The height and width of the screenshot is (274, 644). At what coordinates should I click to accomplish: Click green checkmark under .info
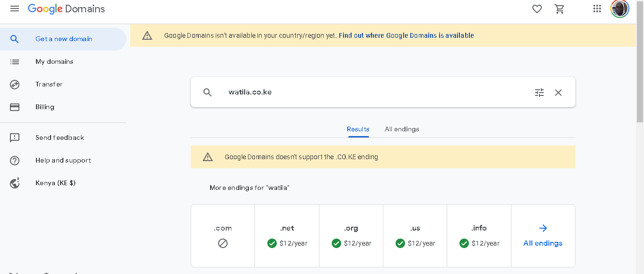[x=464, y=243]
